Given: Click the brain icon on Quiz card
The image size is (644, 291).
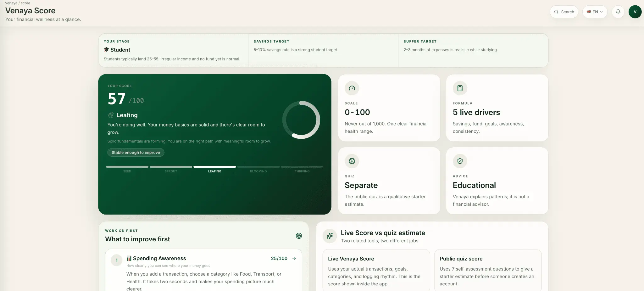Looking at the screenshot, I should point(352,161).
